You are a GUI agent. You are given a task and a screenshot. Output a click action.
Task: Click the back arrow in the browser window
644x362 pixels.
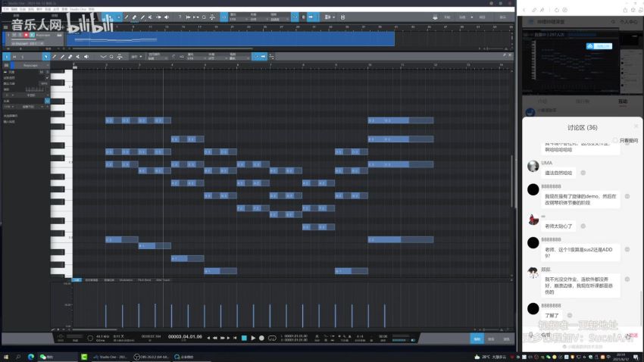[x=524, y=11]
